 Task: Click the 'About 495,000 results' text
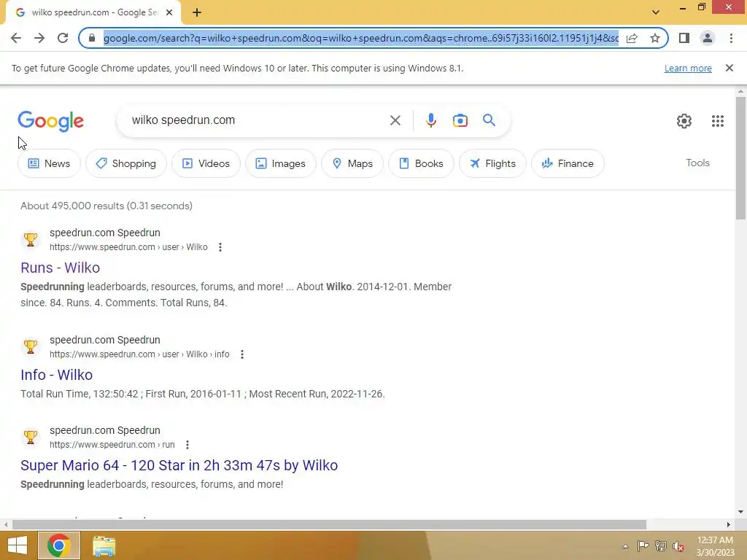107,206
